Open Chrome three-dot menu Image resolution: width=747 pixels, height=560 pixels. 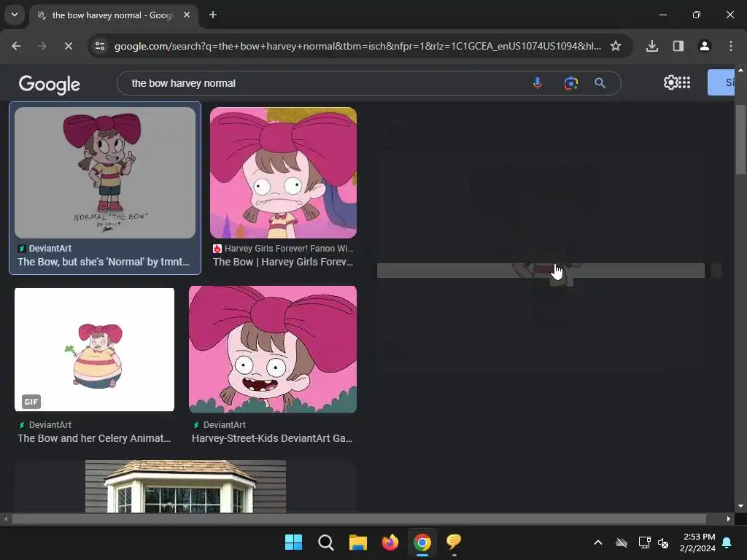point(730,46)
